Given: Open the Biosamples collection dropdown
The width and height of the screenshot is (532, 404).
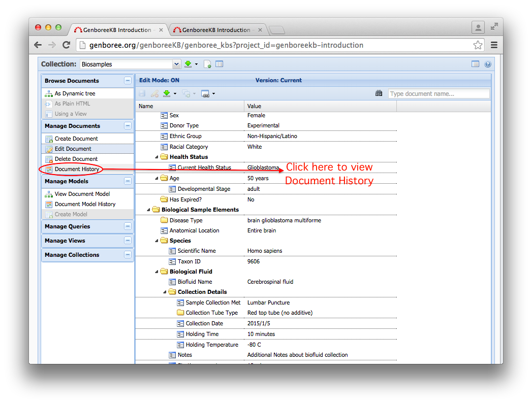Looking at the screenshot, I should [x=176, y=64].
